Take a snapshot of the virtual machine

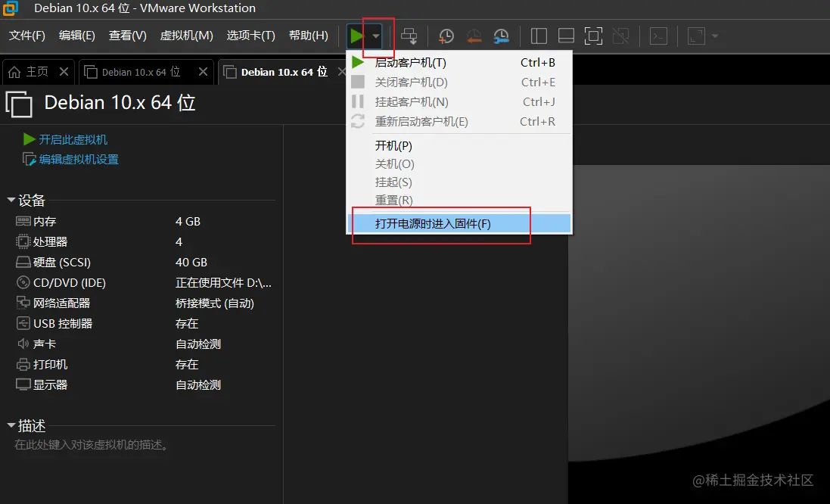tap(446, 36)
